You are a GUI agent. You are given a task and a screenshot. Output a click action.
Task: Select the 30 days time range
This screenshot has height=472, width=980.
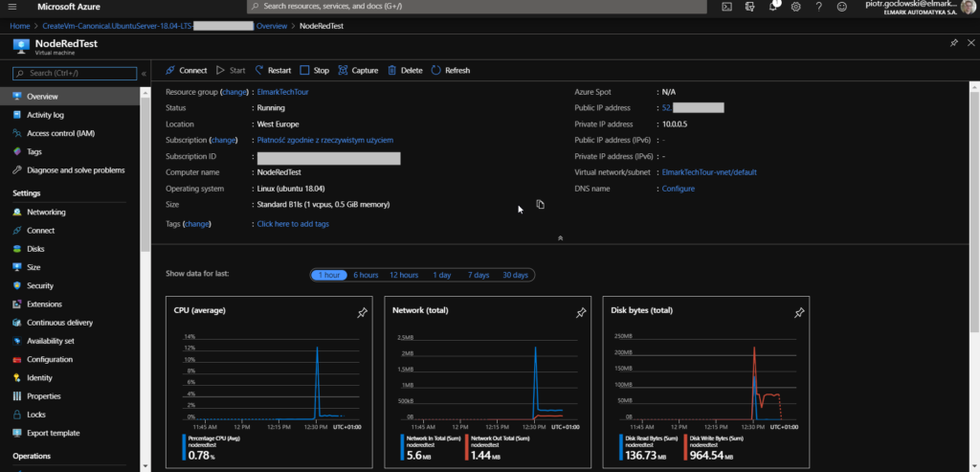tap(515, 275)
